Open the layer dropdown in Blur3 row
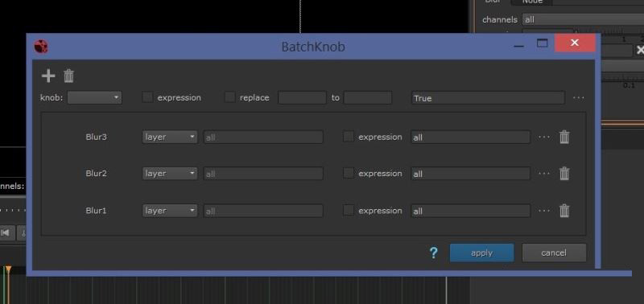Viewport: 644px width, 304px height. [x=170, y=137]
